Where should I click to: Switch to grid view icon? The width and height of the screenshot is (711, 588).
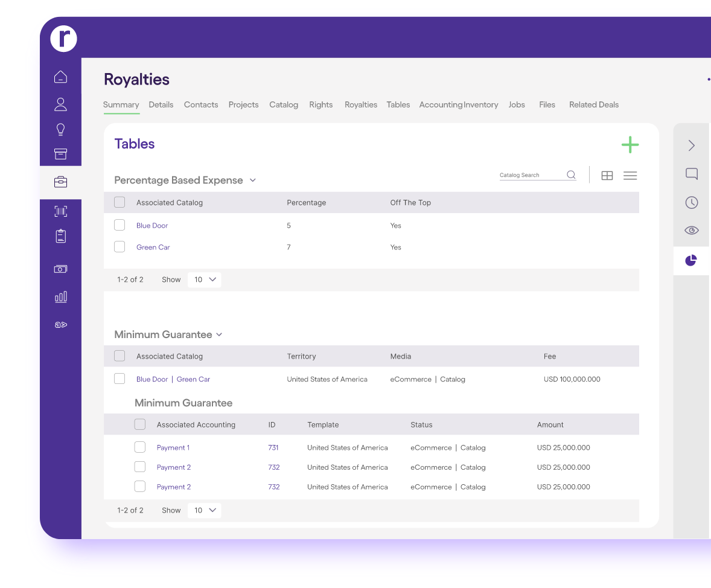tap(607, 176)
